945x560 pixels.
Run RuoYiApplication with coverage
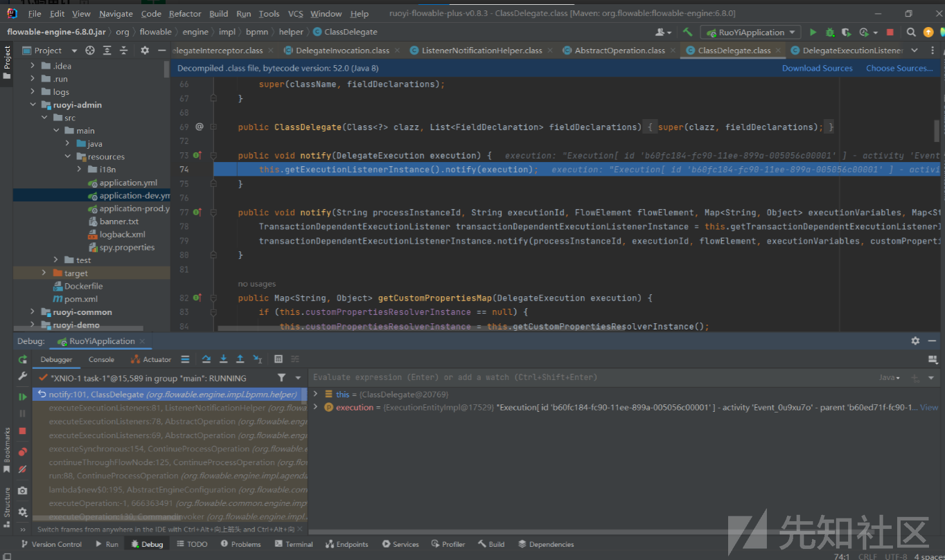click(846, 33)
